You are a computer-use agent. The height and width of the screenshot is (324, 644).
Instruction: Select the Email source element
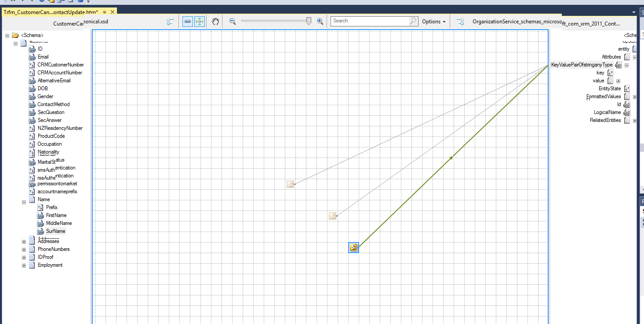pyautogui.click(x=43, y=57)
